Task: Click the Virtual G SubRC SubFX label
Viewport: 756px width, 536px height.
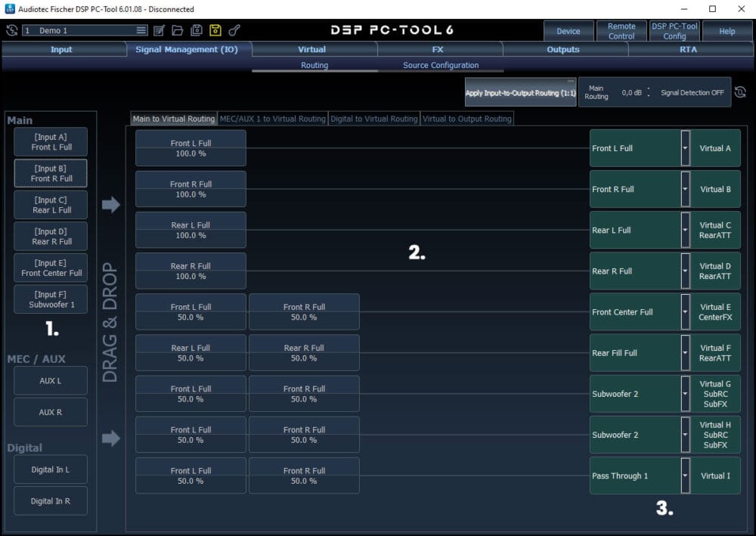Action: 715,394
